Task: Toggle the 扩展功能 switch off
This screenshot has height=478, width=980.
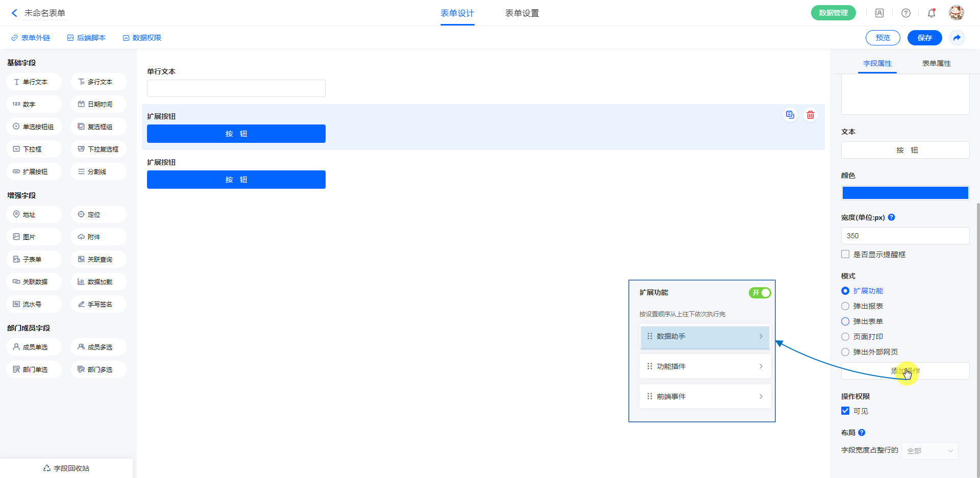Action: point(759,293)
